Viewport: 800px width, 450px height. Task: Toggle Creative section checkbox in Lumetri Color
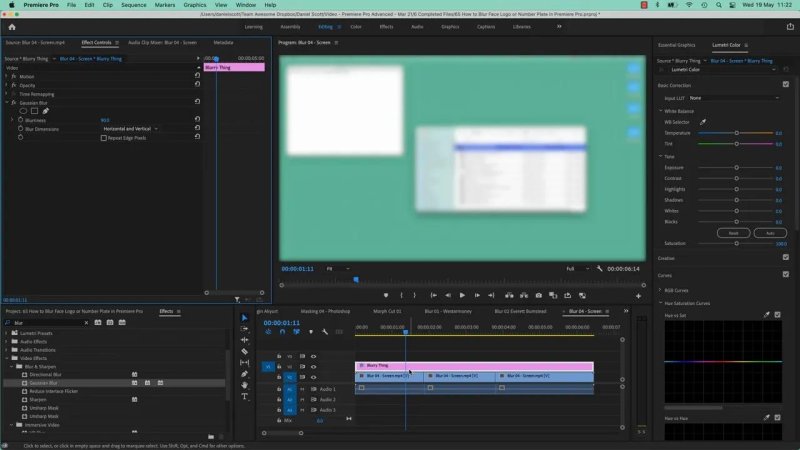coord(786,257)
